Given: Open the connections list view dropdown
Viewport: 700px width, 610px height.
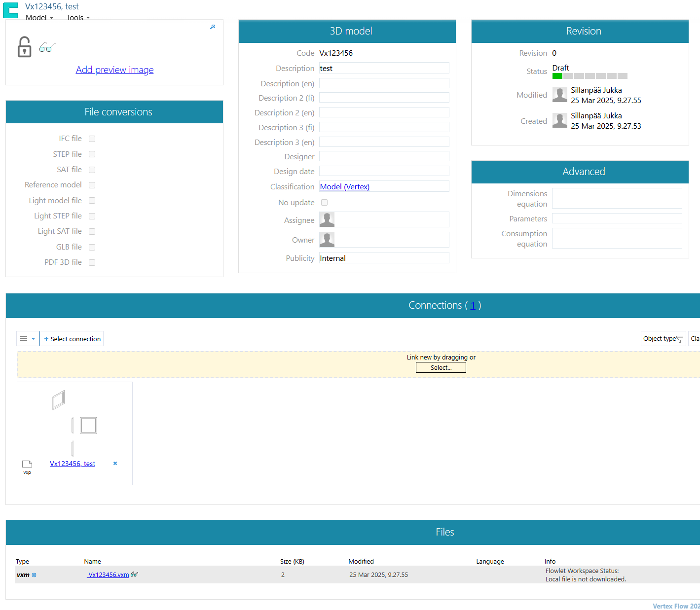Looking at the screenshot, I should pos(28,339).
